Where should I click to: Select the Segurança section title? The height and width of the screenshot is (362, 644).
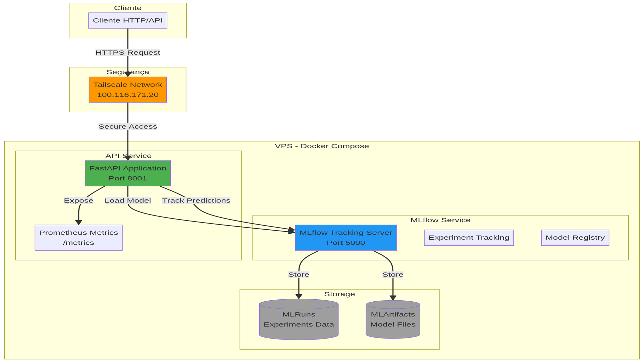click(127, 71)
